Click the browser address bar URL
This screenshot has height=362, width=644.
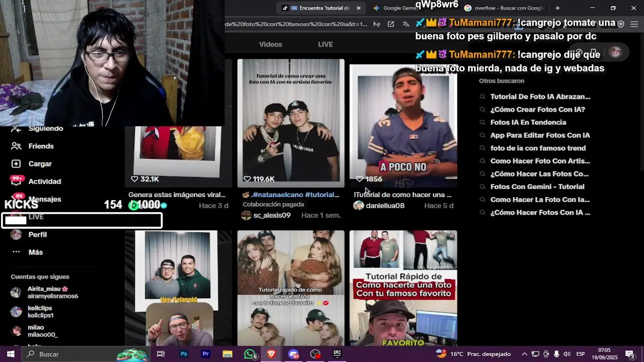coord(296,24)
